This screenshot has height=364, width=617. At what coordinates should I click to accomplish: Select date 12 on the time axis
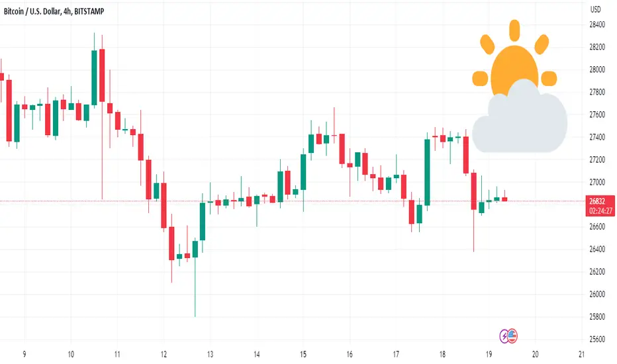pos(164,354)
